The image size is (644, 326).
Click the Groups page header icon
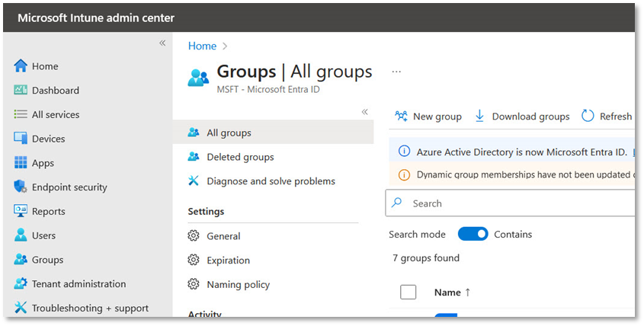(x=198, y=77)
